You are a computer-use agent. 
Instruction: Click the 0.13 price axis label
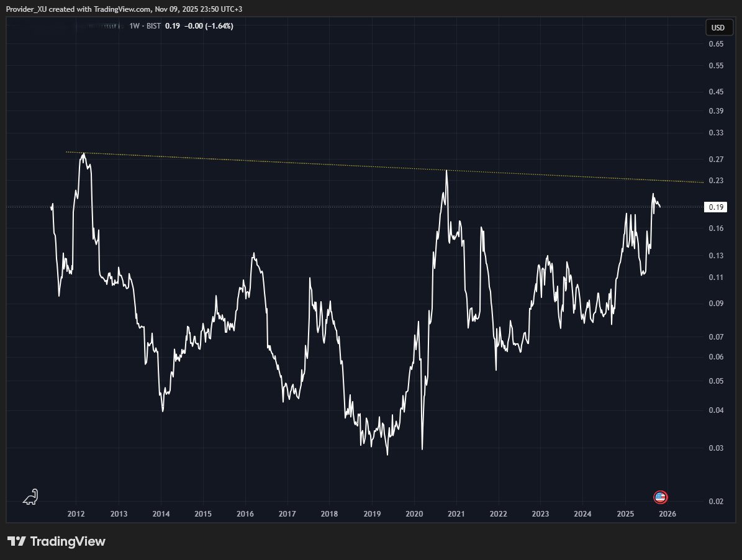716,256
